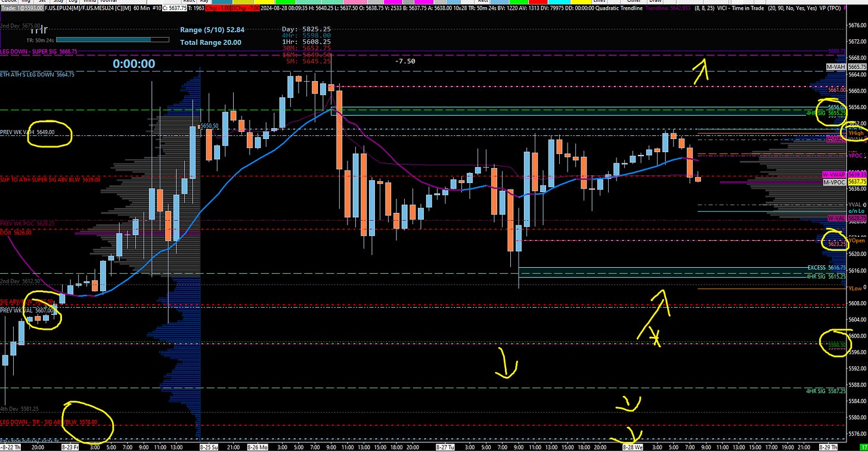Click the M-VAH tag on the price axis
This screenshot has height=452, width=868.
click(x=835, y=67)
